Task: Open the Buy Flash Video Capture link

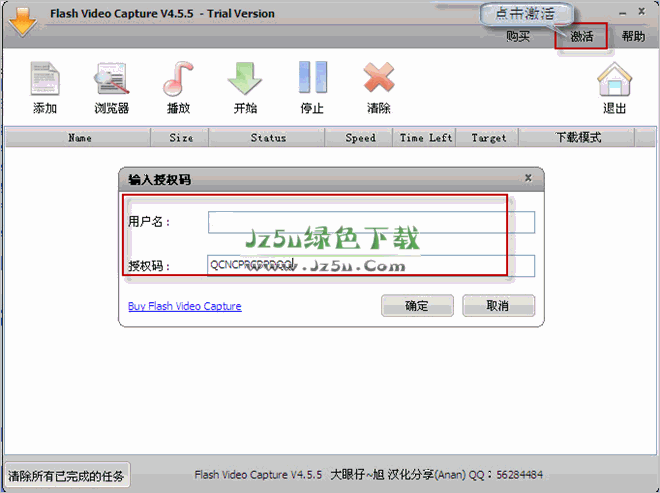Action: pyautogui.click(x=184, y=306)
